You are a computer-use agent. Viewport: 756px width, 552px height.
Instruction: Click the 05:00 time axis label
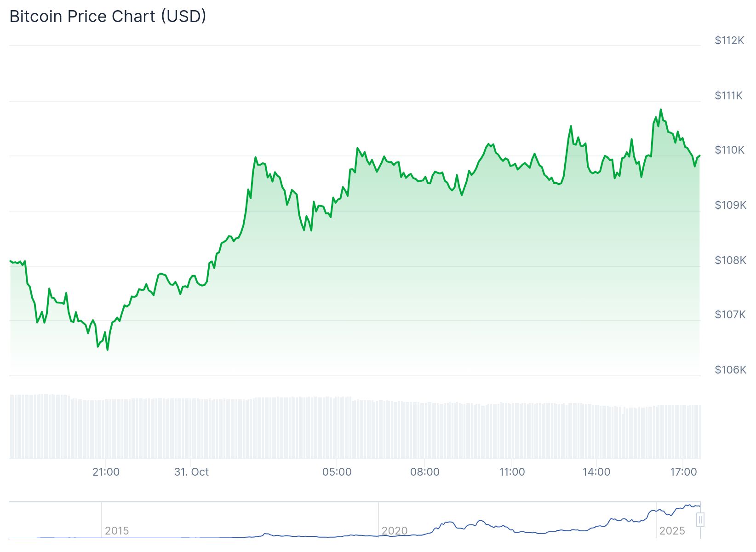[x=337, y=472]
